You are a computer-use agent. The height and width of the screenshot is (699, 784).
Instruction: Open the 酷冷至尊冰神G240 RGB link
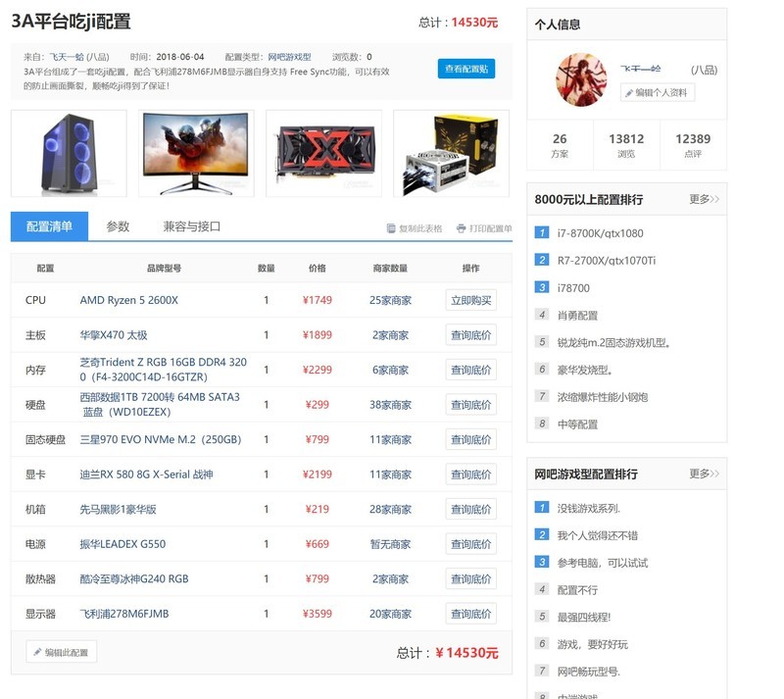point(134,579)
